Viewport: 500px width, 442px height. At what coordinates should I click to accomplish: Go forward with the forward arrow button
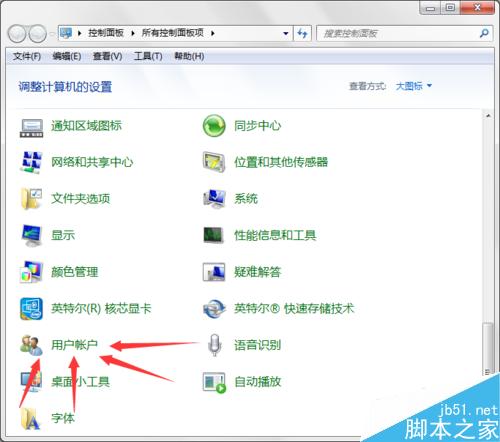pos(37,33)
